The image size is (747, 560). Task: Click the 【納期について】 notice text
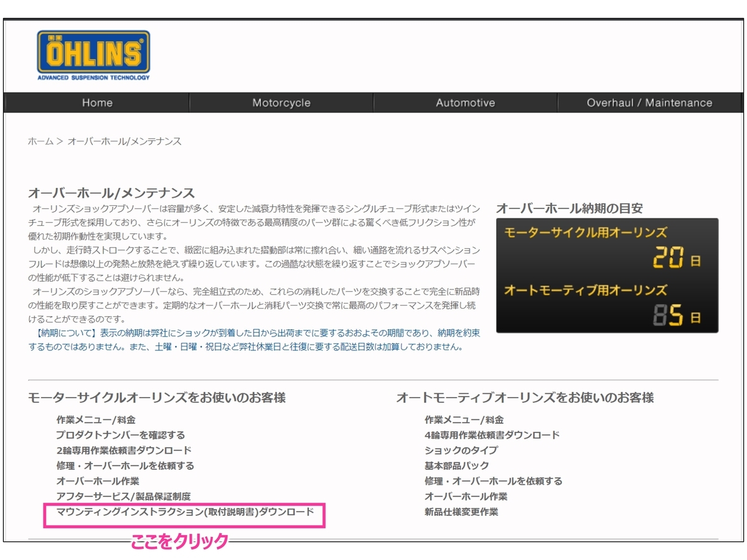(254, 340)
